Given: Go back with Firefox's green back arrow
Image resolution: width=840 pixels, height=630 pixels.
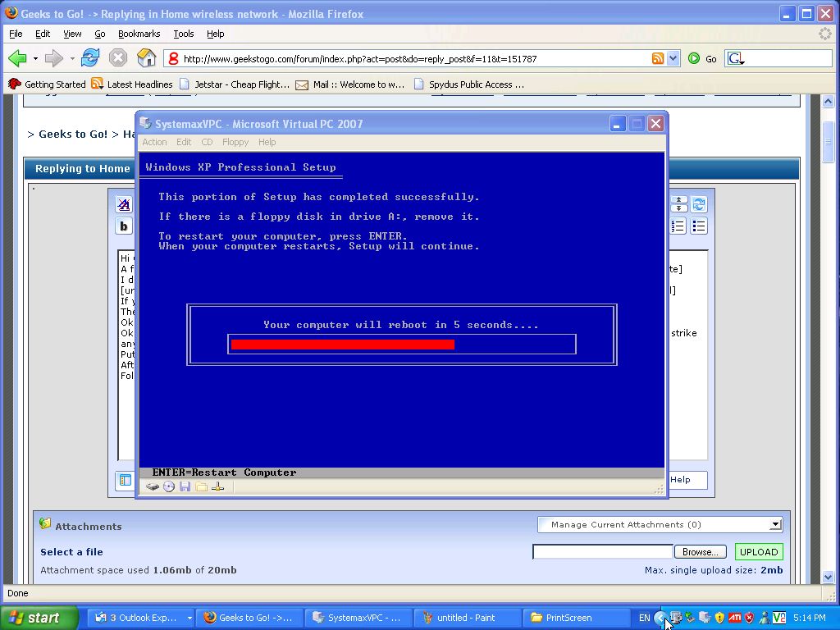Looking at the screenshot, I should click(x=17, y=58).
